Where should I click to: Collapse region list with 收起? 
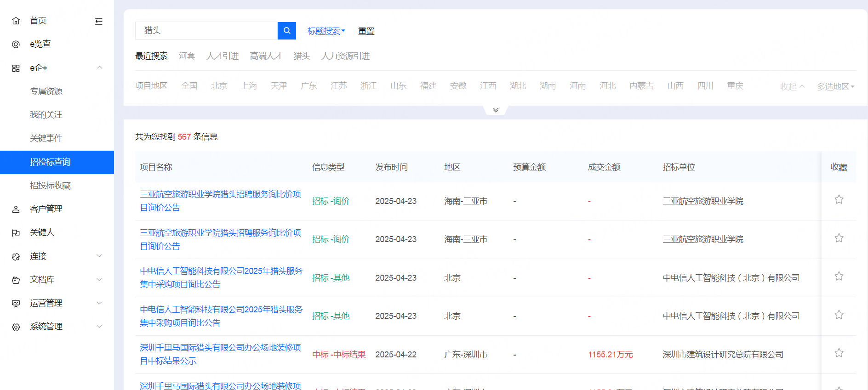coord(792,86)
